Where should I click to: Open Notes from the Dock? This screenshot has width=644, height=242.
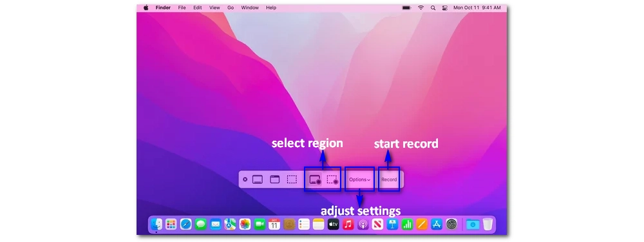(x=319, y=225)
